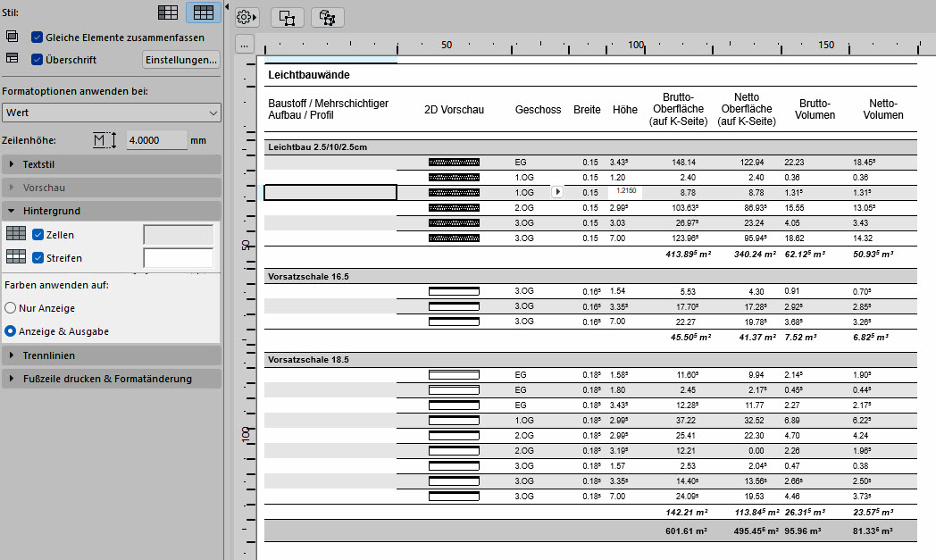Screen dimensions: 936x560
Task: Click the 2D Vorschau column header
Action: coord(454,110)
